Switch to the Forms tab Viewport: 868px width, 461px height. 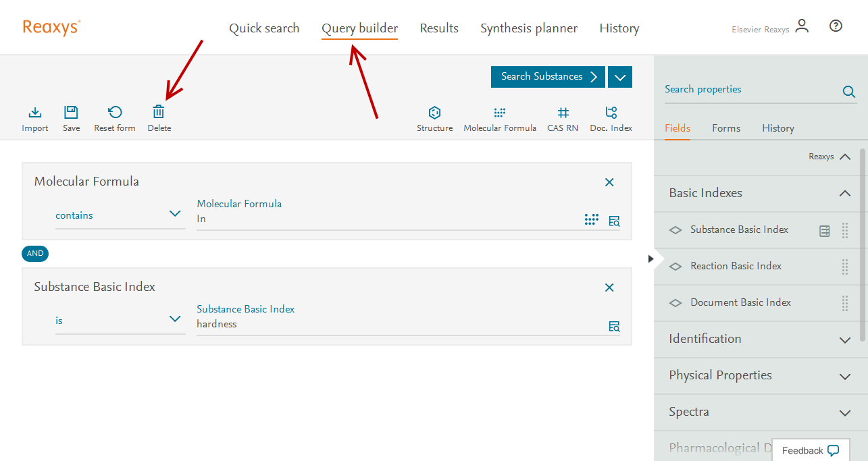(726, 128)
